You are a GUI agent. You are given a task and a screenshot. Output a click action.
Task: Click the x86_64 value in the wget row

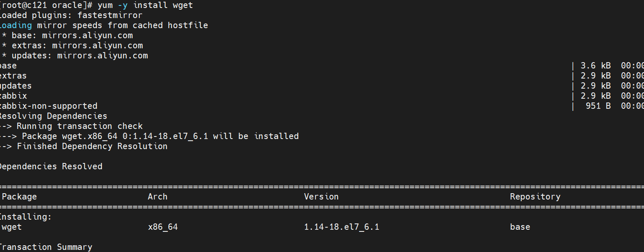[163, 227]
